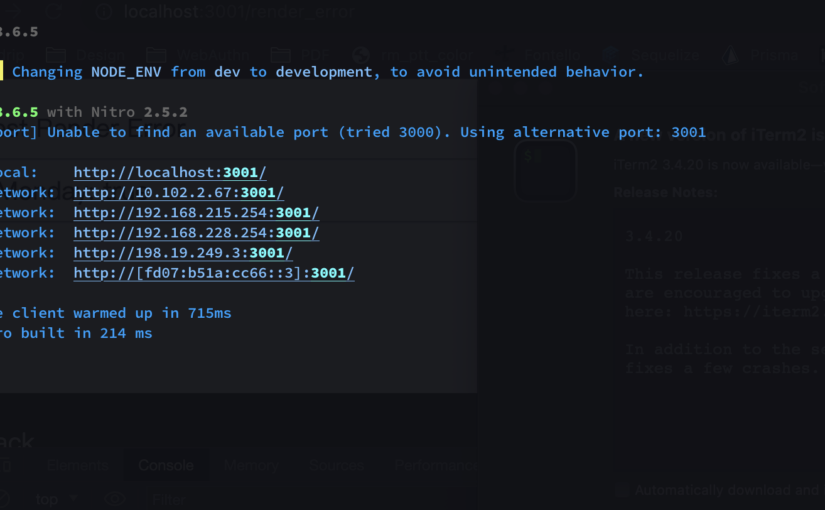Click the http://192.168.215.254:3001/ URL
The image size is (825, 510).
pos(196,213)
